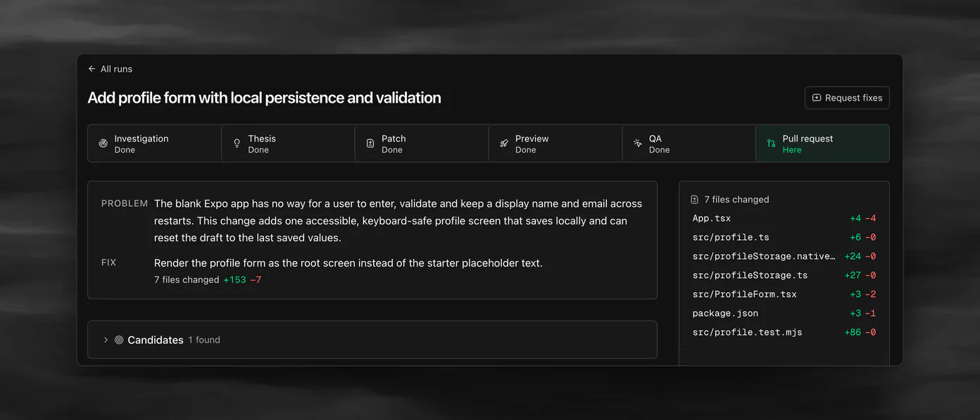Screen dimensions: 980x420
Task: Click the Thesis step lightbulb icon
Action: [x=237, y=144]
